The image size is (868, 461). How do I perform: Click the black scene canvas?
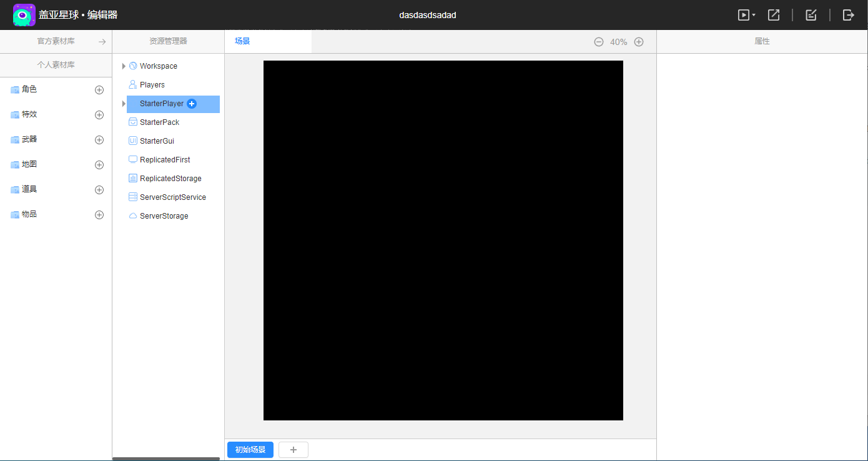(443, 240)
